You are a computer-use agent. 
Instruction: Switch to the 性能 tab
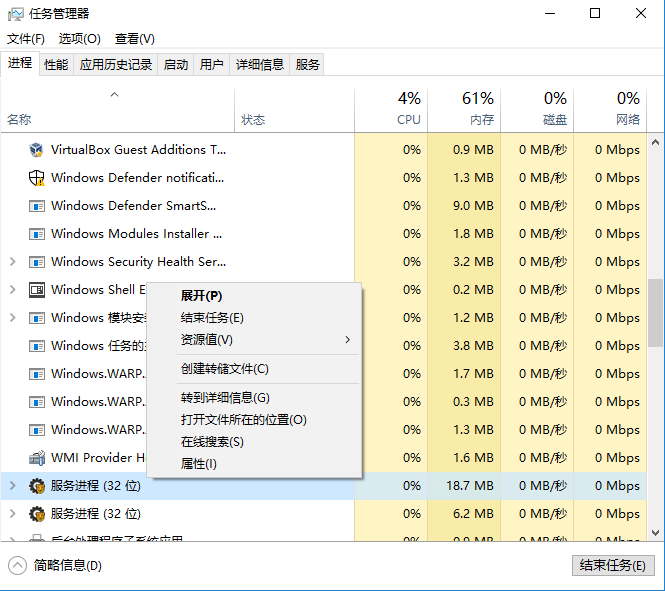point(56,64)
